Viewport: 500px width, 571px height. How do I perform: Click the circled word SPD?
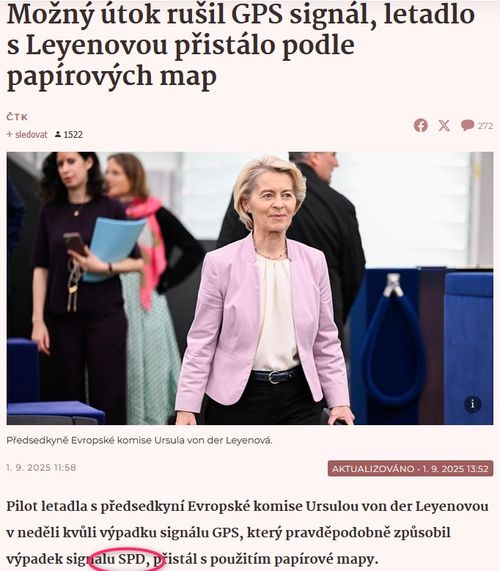pyautogui.click(x=132, y=559)
